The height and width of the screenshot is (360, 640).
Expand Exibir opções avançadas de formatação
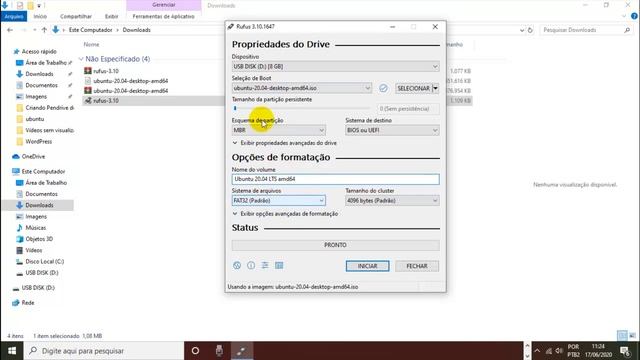point(285,214)
